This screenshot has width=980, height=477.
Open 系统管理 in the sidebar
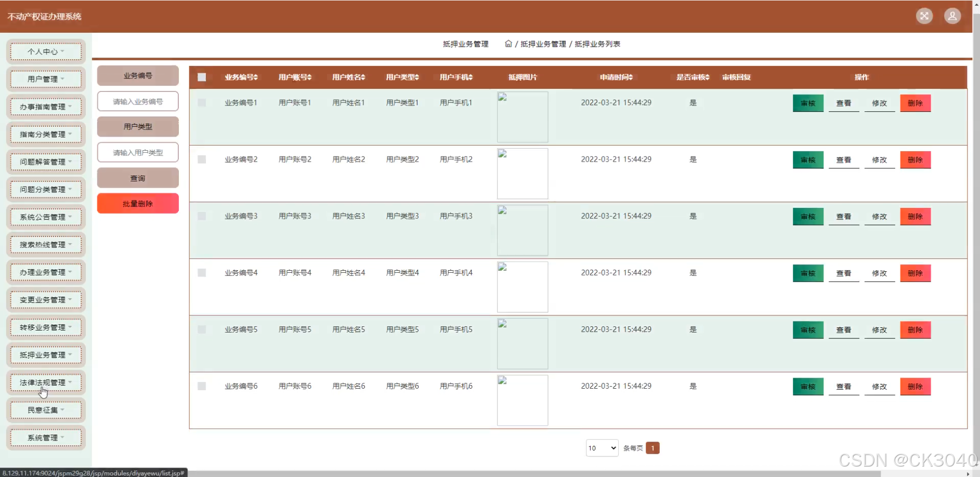[46, 438]
